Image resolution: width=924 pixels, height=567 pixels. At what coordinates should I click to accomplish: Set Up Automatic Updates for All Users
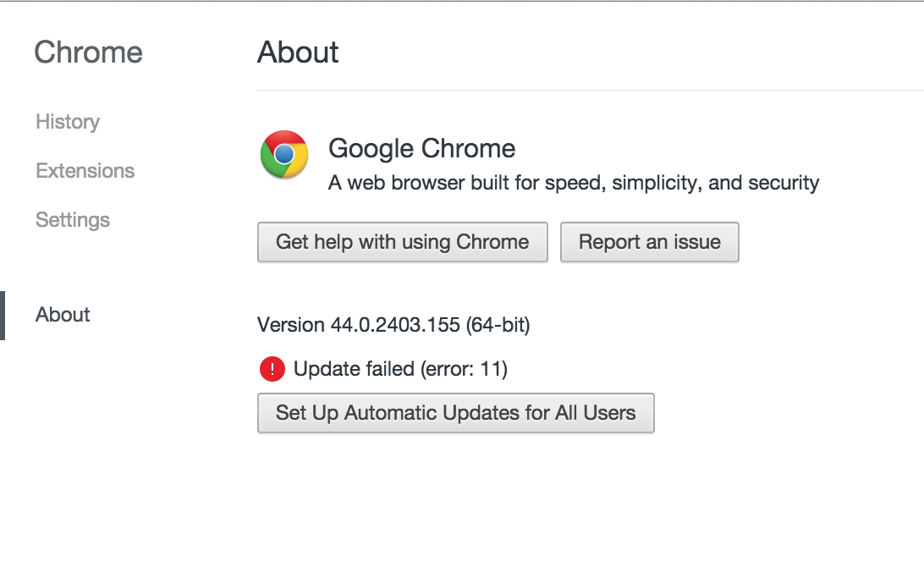pos(456,413)
